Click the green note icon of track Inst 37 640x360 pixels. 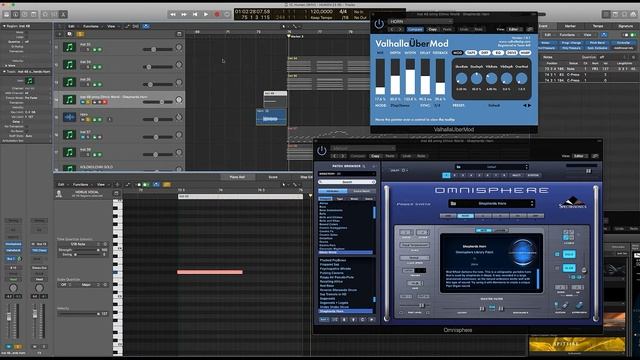coord(69,135)
